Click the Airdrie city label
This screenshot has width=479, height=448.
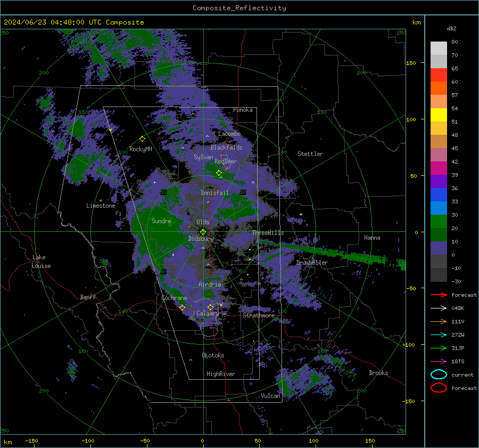tap(210, 284)
